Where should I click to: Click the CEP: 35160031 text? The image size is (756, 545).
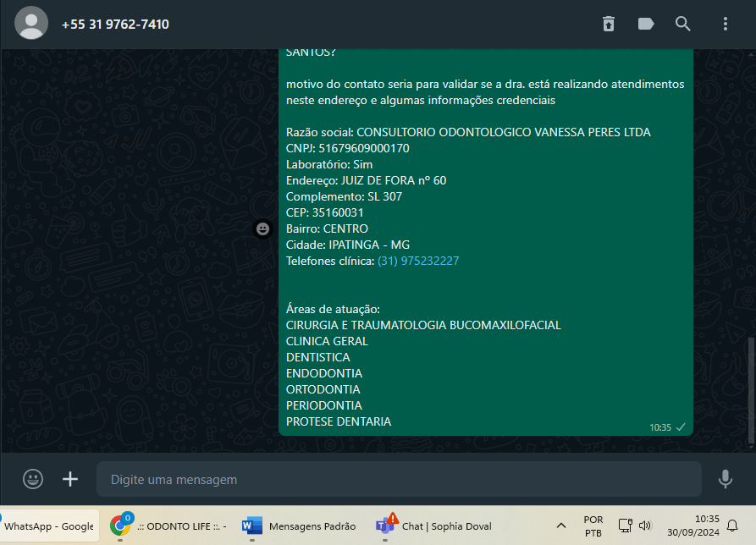point(324,212)
